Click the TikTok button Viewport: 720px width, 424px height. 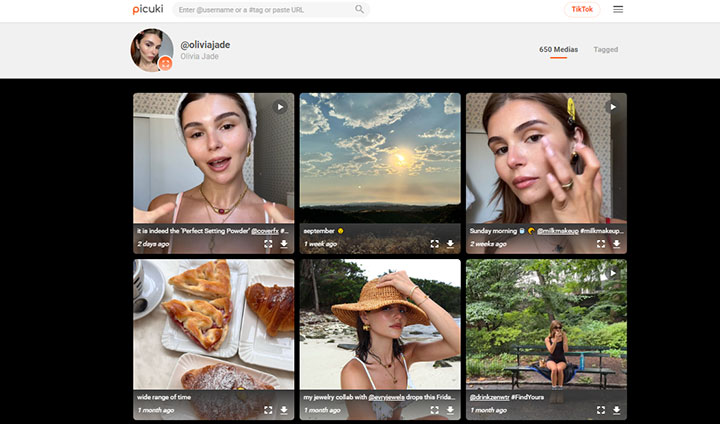[x=582, y=9]
